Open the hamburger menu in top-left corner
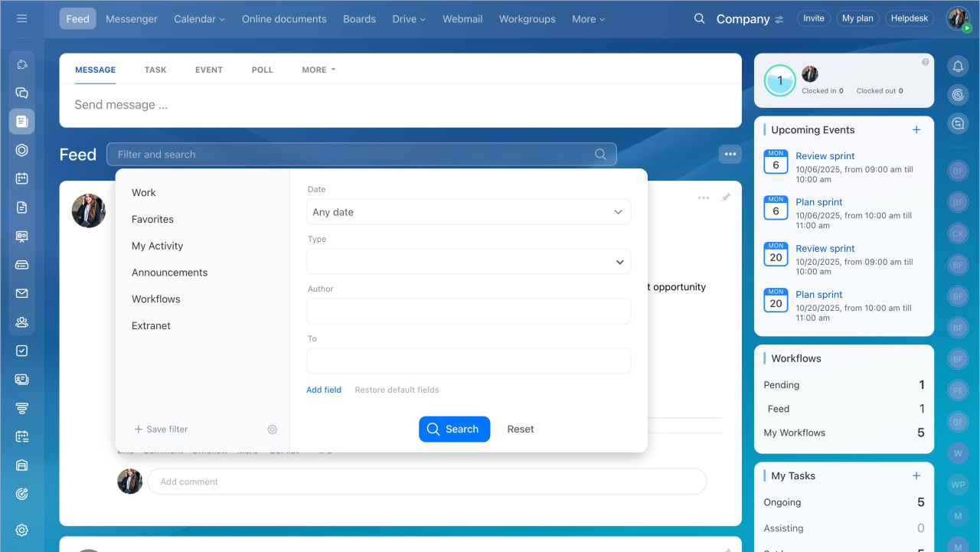The image size is (980, 552). [x=21, y=18]
